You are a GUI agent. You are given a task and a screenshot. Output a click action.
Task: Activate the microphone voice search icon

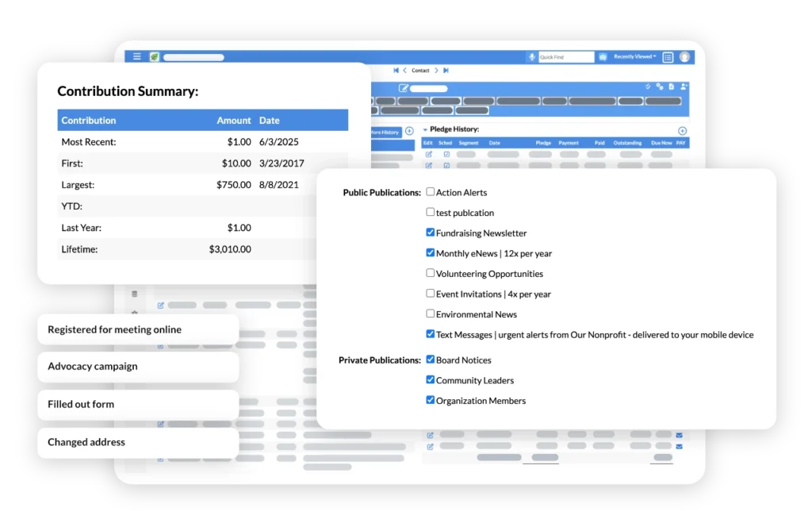tap(532, 57)
